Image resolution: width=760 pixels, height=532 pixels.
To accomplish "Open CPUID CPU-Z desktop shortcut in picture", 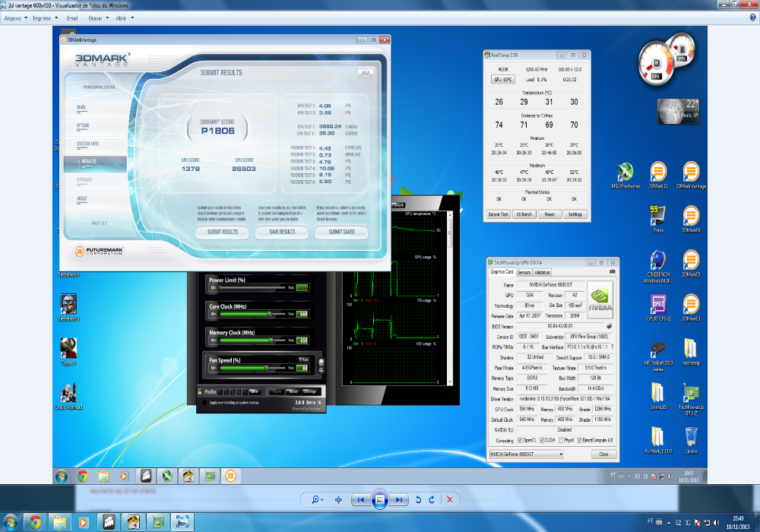I will (x=658, y=308).
